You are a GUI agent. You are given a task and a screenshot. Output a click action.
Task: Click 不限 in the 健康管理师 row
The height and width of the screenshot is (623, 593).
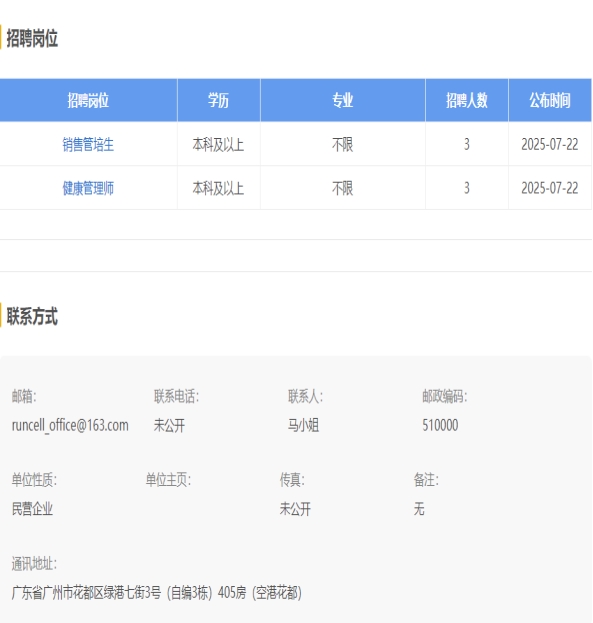[343, 188]
